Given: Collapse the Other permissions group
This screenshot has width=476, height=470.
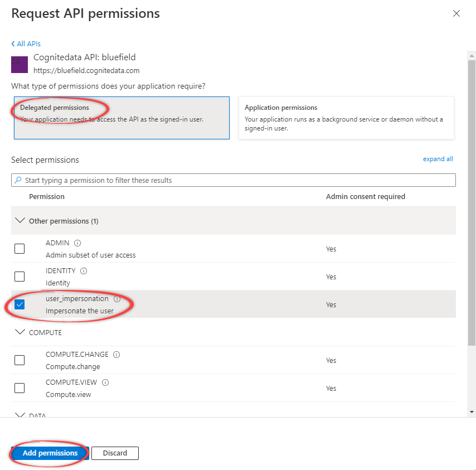Looking at the screenshot, I should (21, 221).
